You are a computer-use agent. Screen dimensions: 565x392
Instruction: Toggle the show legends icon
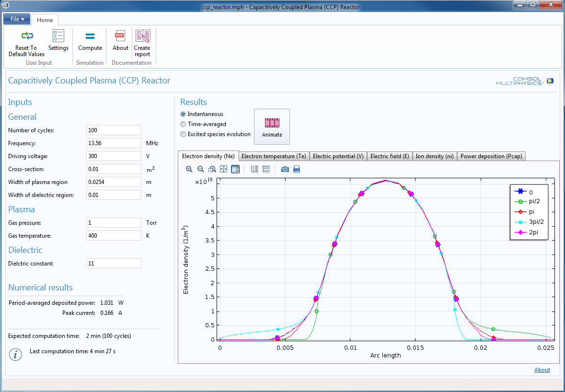pos(235,169)
